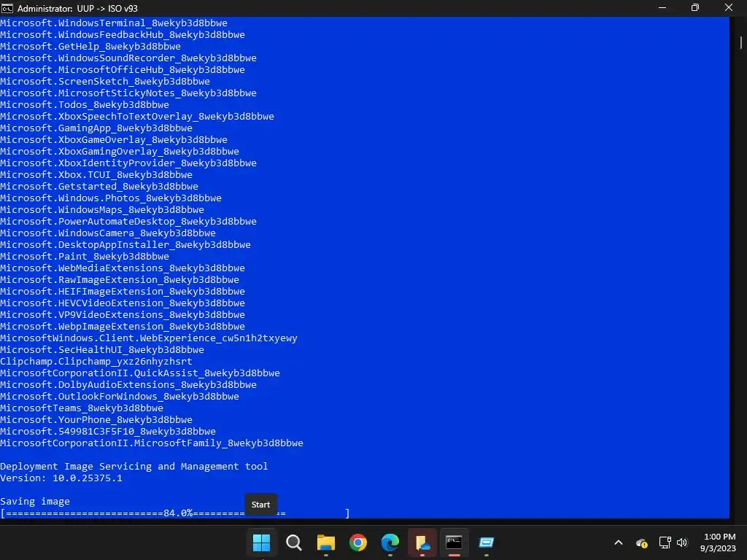Open taskbar Search
The image size is (747, 560).
pos(293,542)
